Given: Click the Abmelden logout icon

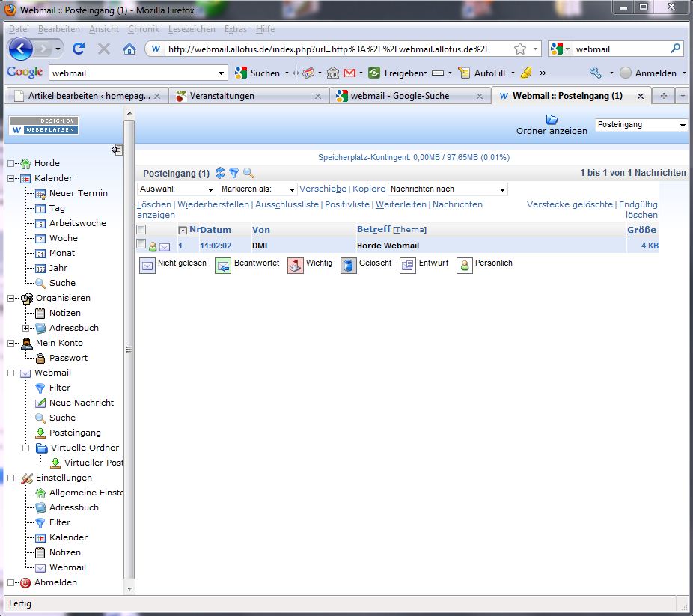Looking at the screenshot, I should click(x=25, y=583).
